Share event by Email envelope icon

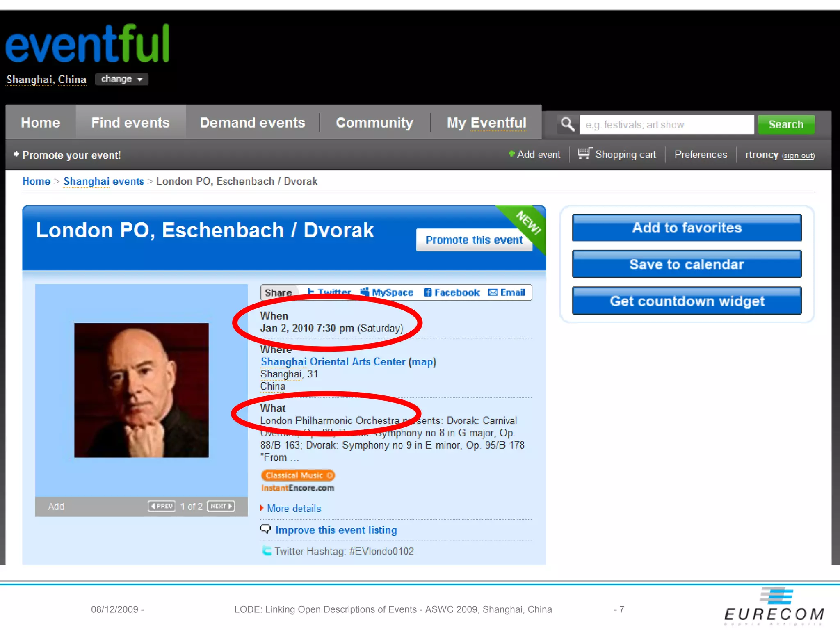(x=493, y=292)
